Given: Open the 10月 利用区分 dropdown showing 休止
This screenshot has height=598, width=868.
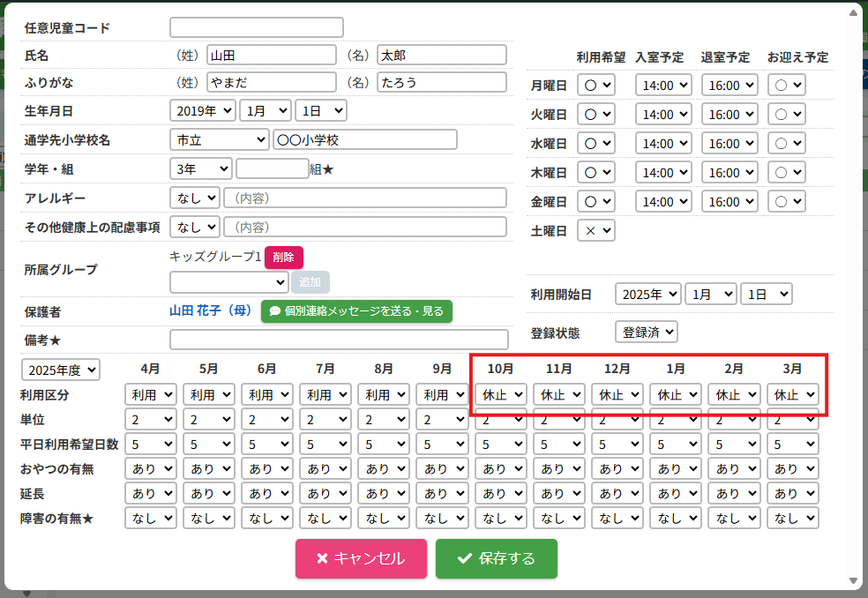Looking at the screenshot, I should 501,394.
